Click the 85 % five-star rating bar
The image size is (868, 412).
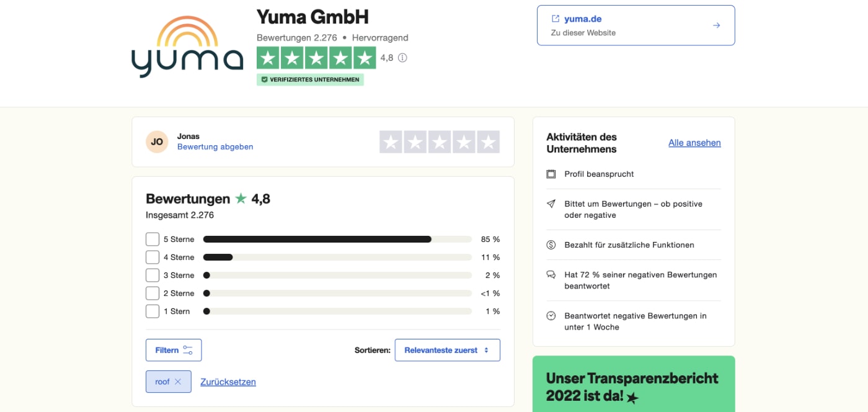317,239
